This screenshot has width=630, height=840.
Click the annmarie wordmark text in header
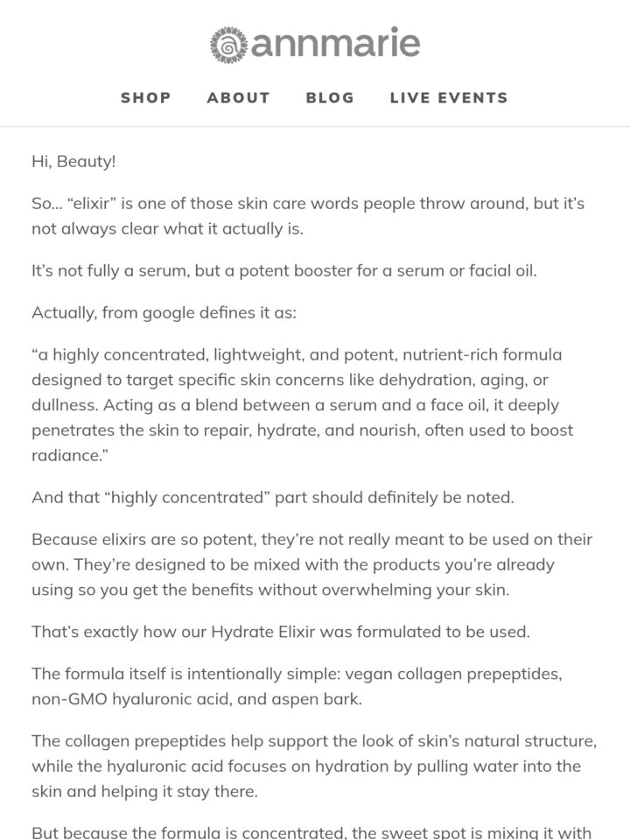pos(335,42)
